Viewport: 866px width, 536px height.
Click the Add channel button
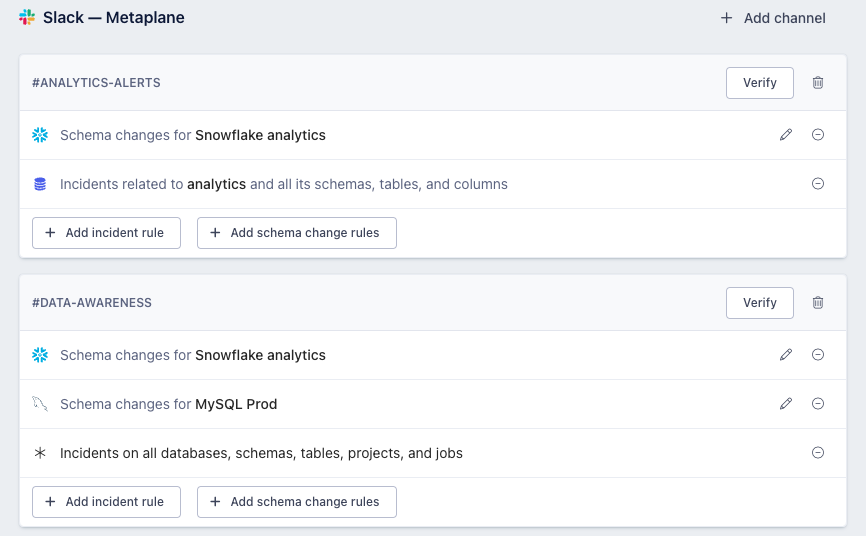click(773, 18)
